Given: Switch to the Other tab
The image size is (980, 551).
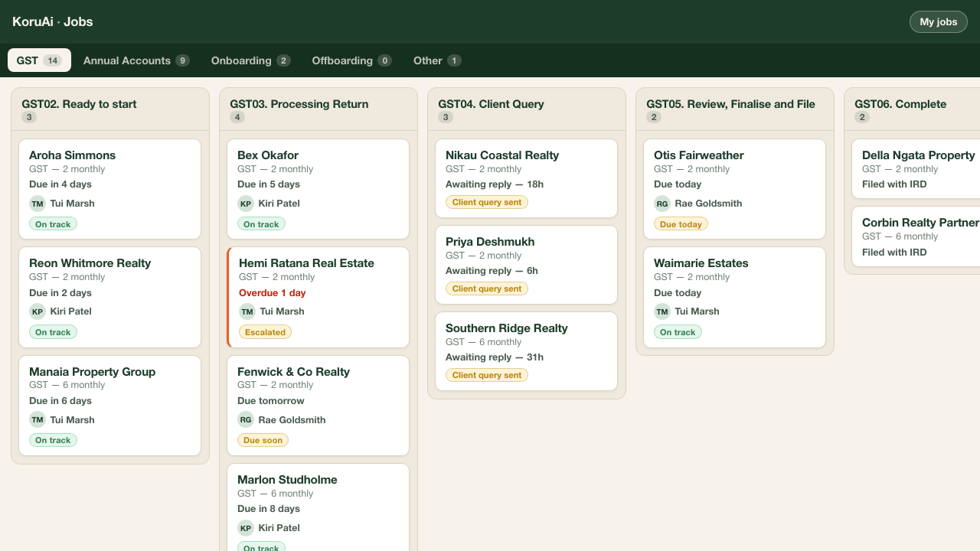Looking at the screenshot, I should [x=437, y=60].
